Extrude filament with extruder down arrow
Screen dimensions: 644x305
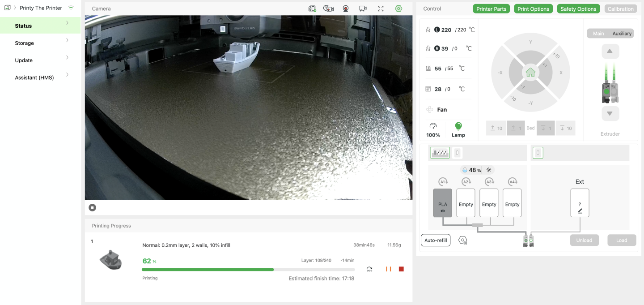click(x=610, y=113)
